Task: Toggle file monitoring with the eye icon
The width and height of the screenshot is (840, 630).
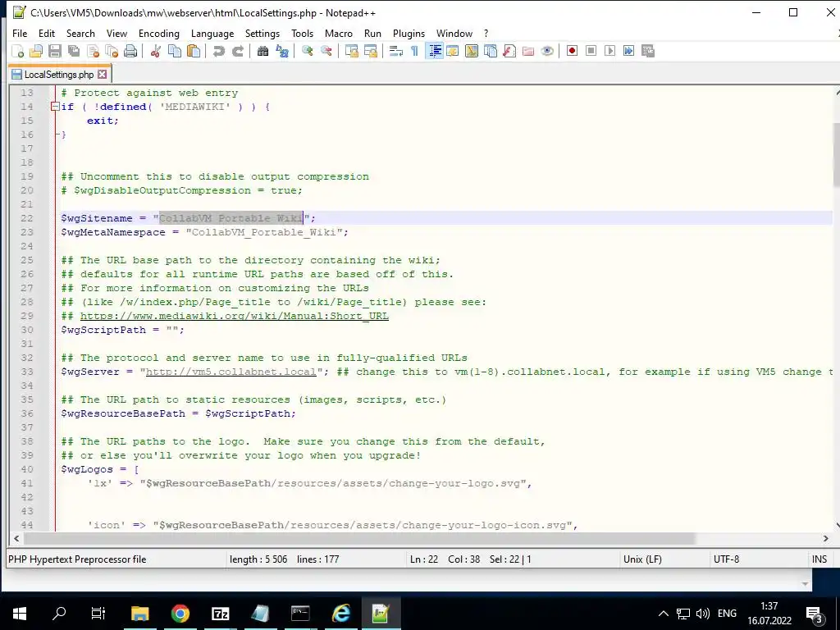Action: [547, 51]
